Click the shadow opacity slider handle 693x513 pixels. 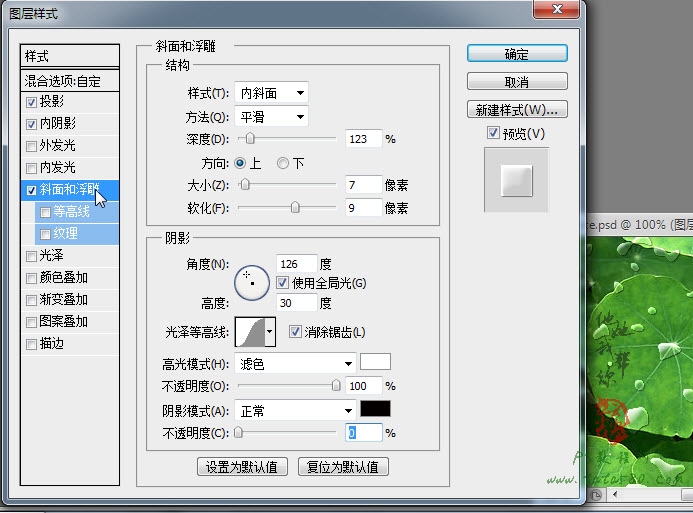click(x=238, y=432)
